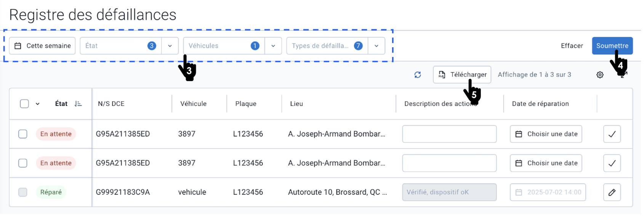
Task: Click calendar icon in Cette semaine filter
Action: click(18, 46)
